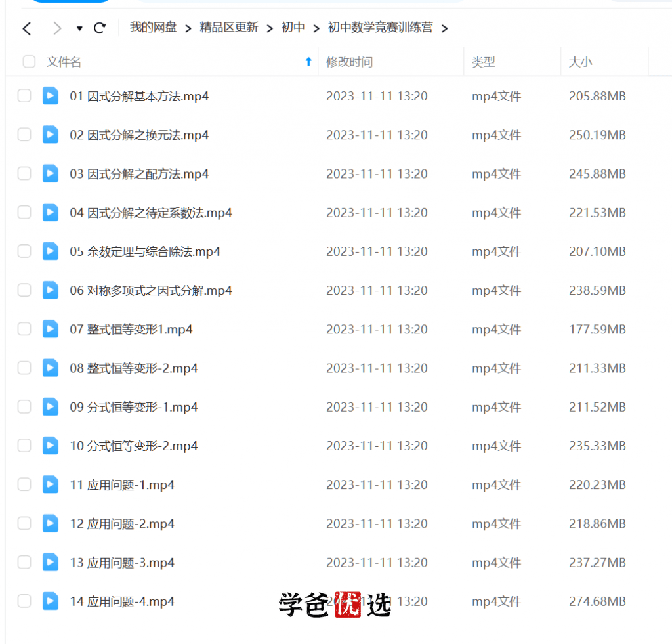
Task: Click video icon of 06 对称多项式之因式分解.mp4
Action: pyautogui.click(x=51, y=290)
